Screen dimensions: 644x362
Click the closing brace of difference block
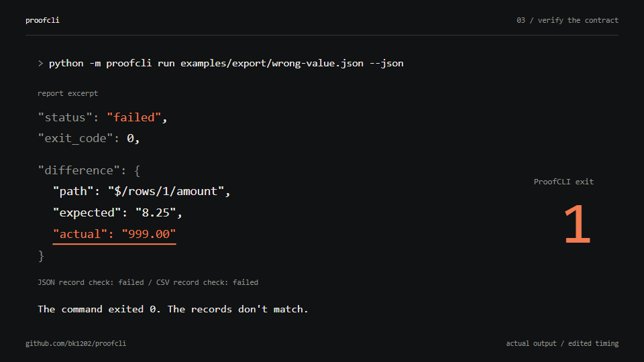pyautogui.click(x=41, y=256)
